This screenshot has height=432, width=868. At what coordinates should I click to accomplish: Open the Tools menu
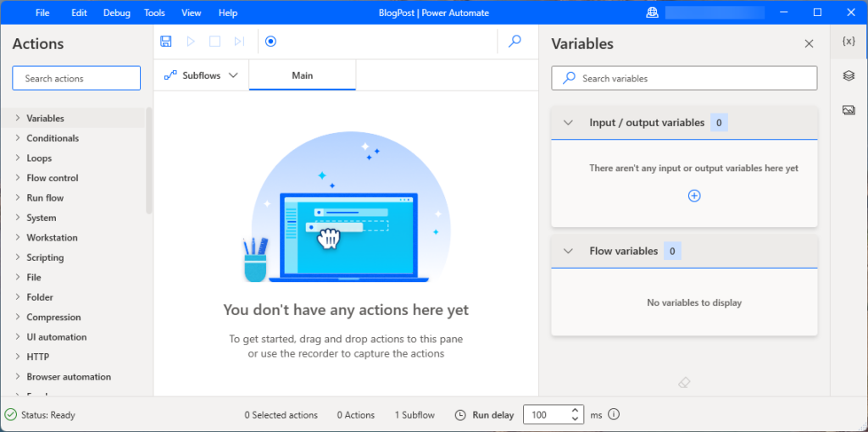tap(154, 13)
